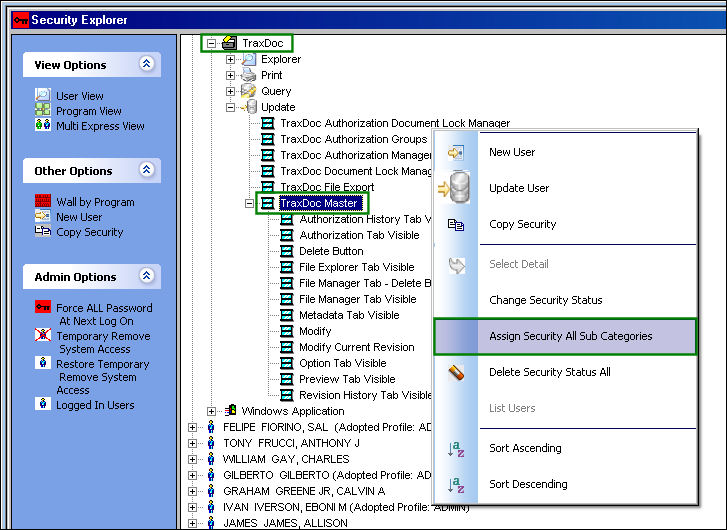Expand the FELIPE FIORINO user node
Screen dimensions: 727x530
click(192, 427)
